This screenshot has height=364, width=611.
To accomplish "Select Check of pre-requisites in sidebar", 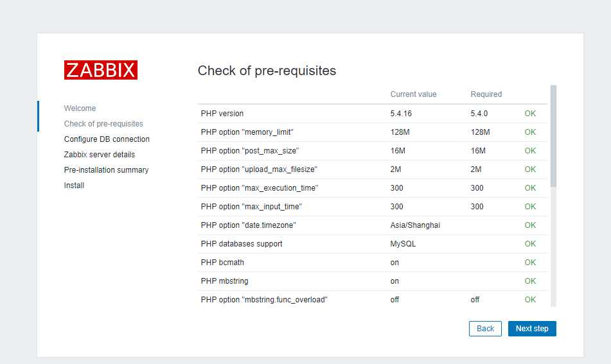I will (103, 124).
